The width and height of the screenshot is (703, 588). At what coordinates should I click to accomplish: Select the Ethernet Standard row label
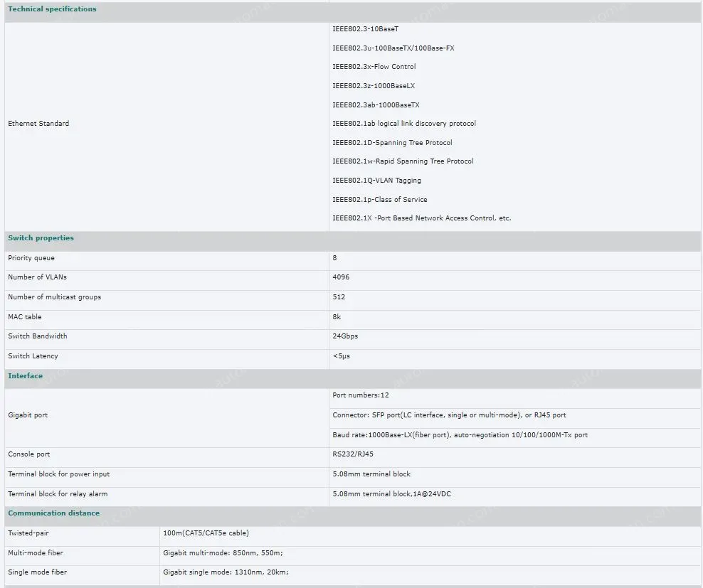coord(38,124)
